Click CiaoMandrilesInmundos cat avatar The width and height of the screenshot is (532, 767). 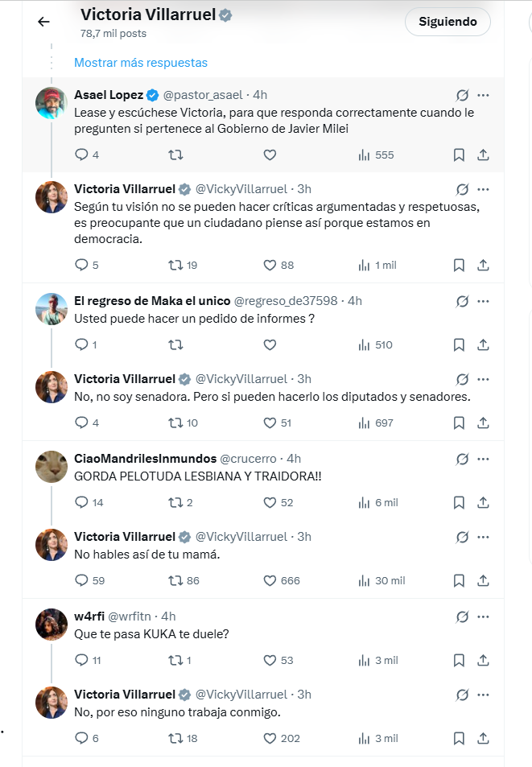tap(52, 467)
